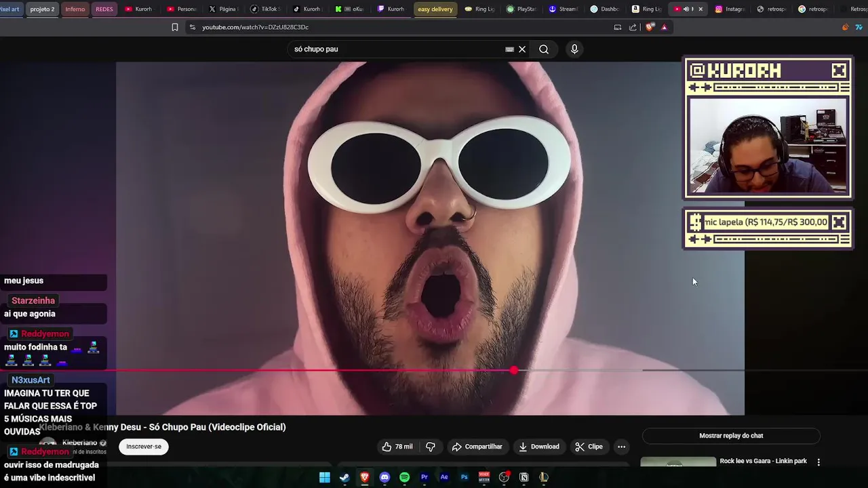The image size is (868, 488).
Task: Switch to the Dashboard browser tab
Action: pos(606,9)
